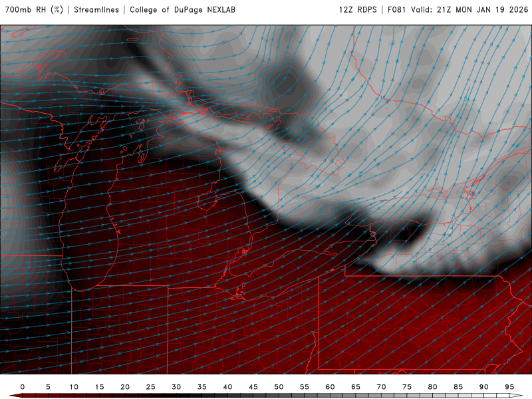
Task: Click the colorbar label "45"
Action: coord(253,387)
